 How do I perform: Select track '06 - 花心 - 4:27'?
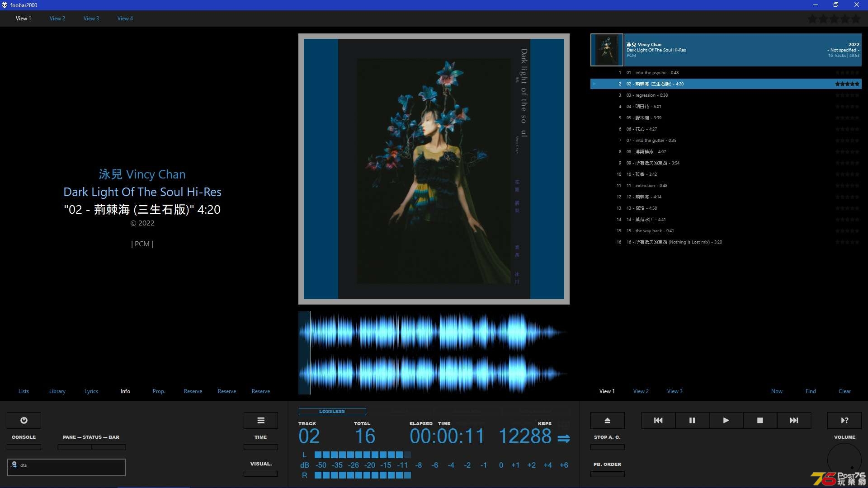click(726, 129)
